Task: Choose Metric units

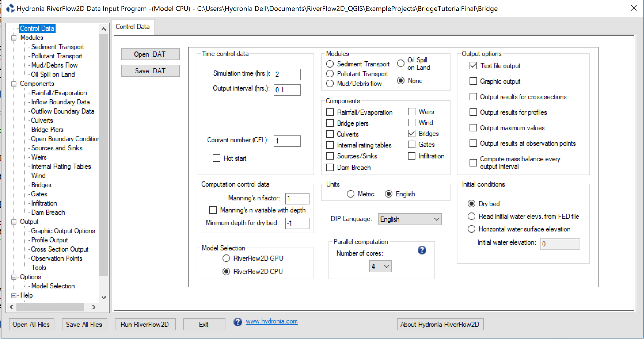Action: tap(351, 194)
